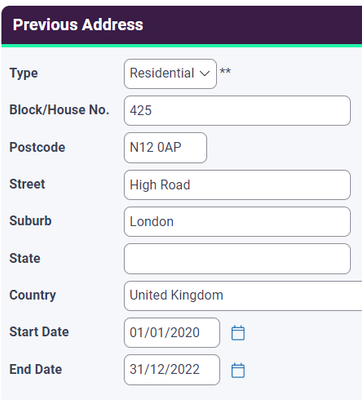Focus the Block/House No. field
362x400 pixels.
coord(237,111)
